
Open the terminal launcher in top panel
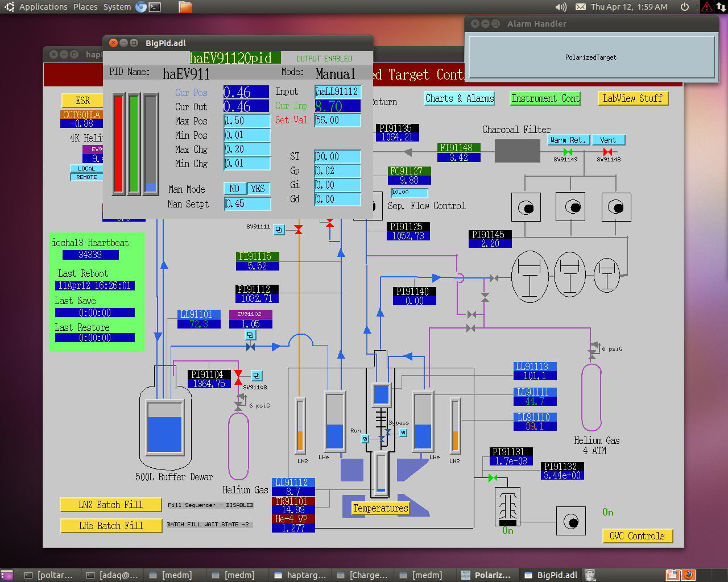tap(155, 7)
